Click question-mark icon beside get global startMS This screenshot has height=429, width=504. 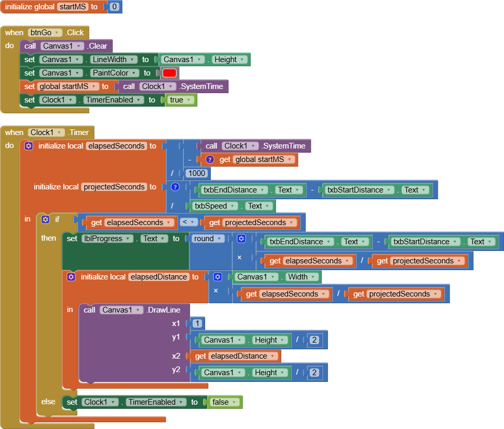pyautogui.click(x=210, y=159)
